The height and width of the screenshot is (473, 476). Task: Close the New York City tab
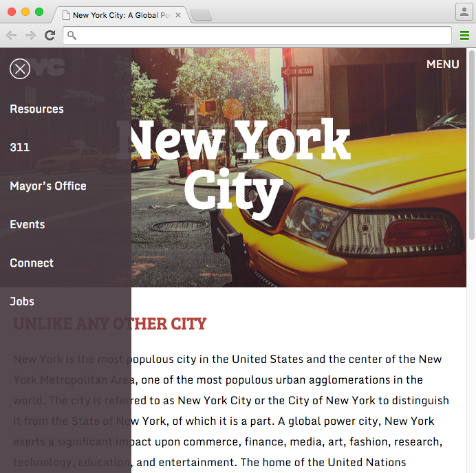point(178,15)
